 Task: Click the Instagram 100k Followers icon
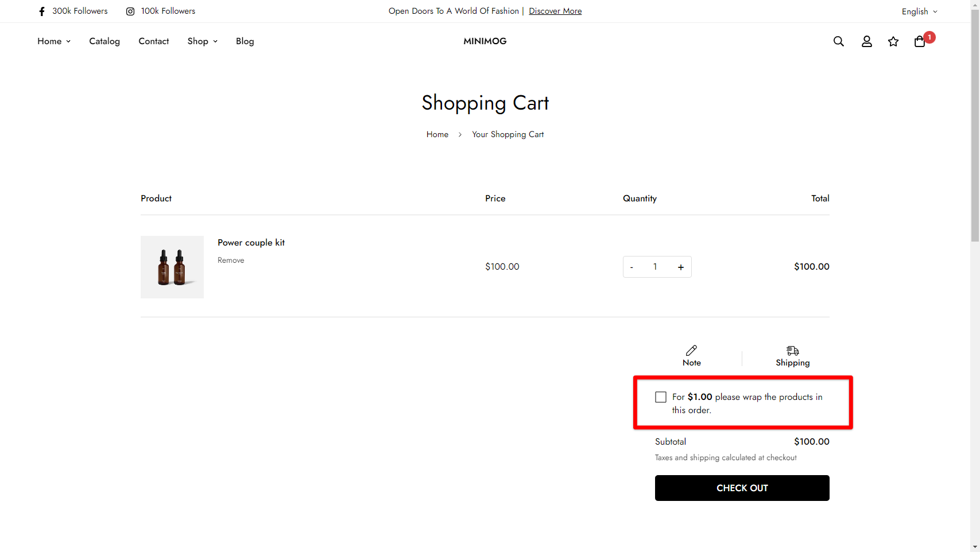point(130,11)
